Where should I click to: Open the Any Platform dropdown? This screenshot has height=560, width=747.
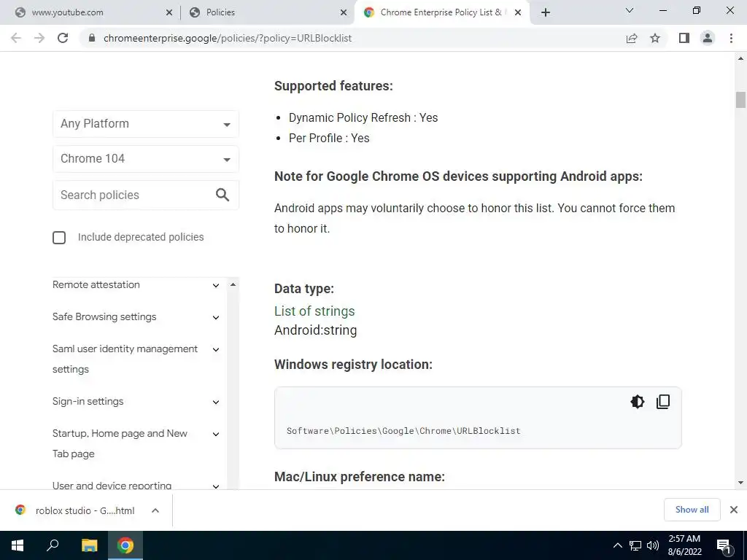coord(146,124)
